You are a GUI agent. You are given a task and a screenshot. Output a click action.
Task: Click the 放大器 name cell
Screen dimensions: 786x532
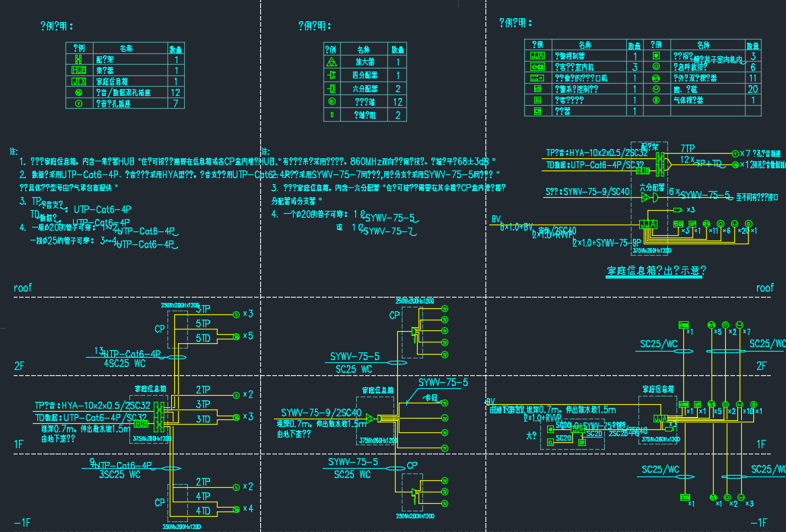[365, 62]
